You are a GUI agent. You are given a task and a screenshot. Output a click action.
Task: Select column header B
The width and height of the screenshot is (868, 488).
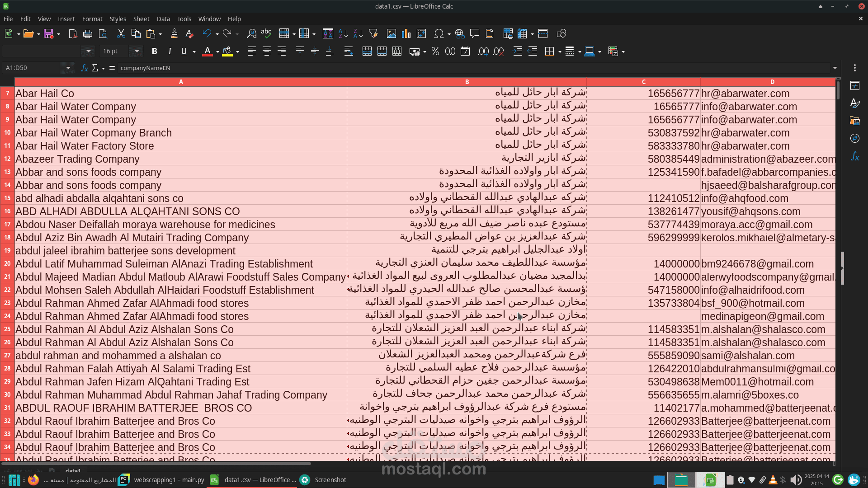tap(467, 82)
